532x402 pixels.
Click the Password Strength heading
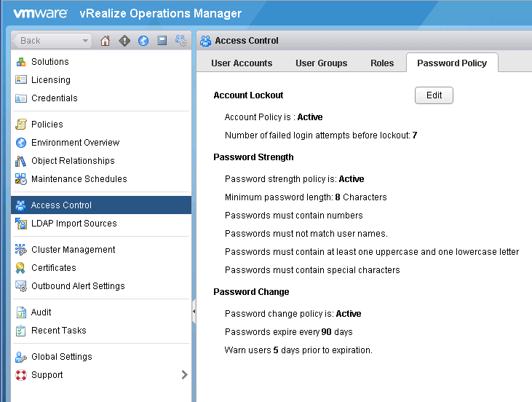tap(253, 157)
